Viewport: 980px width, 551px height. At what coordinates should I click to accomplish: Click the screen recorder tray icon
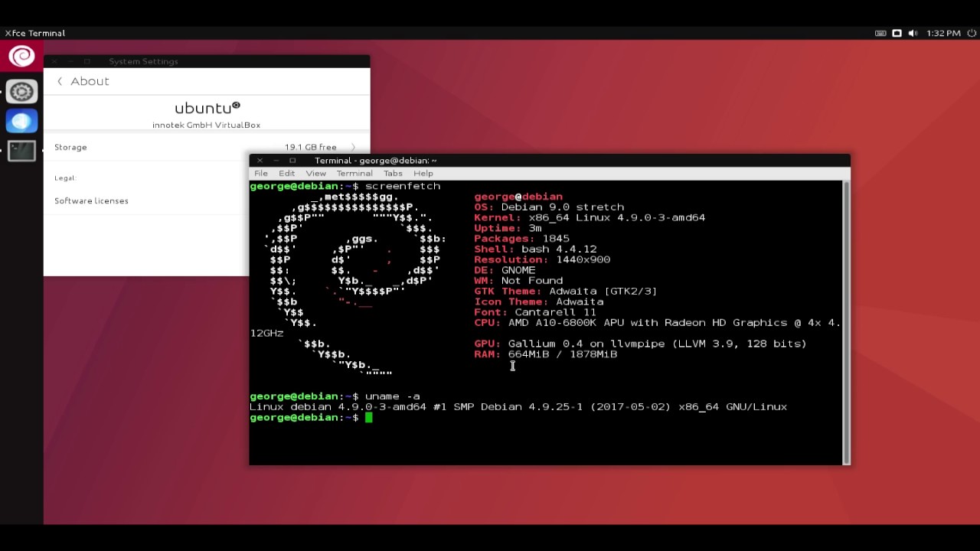click(x=897, y=34)
